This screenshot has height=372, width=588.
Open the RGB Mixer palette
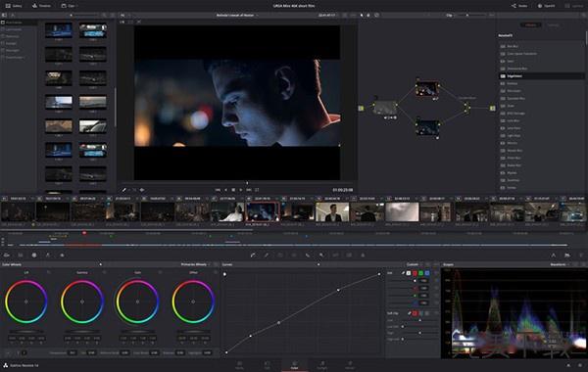tap(48, 256)
